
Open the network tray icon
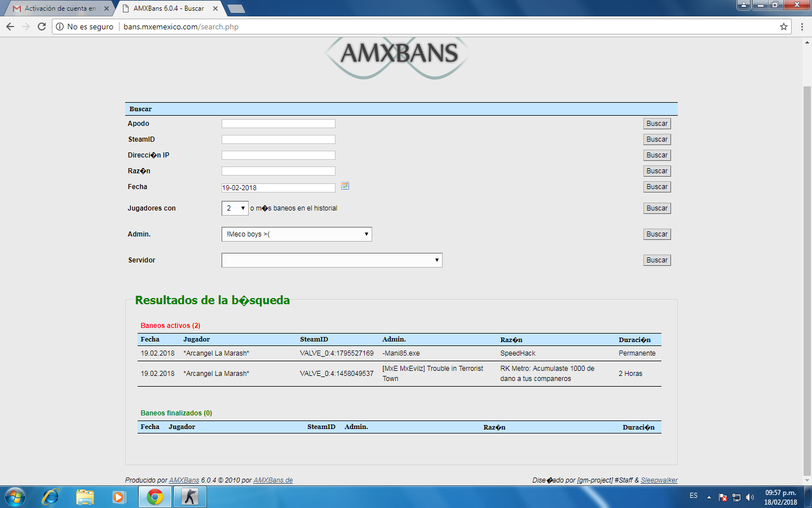point(736,497)
